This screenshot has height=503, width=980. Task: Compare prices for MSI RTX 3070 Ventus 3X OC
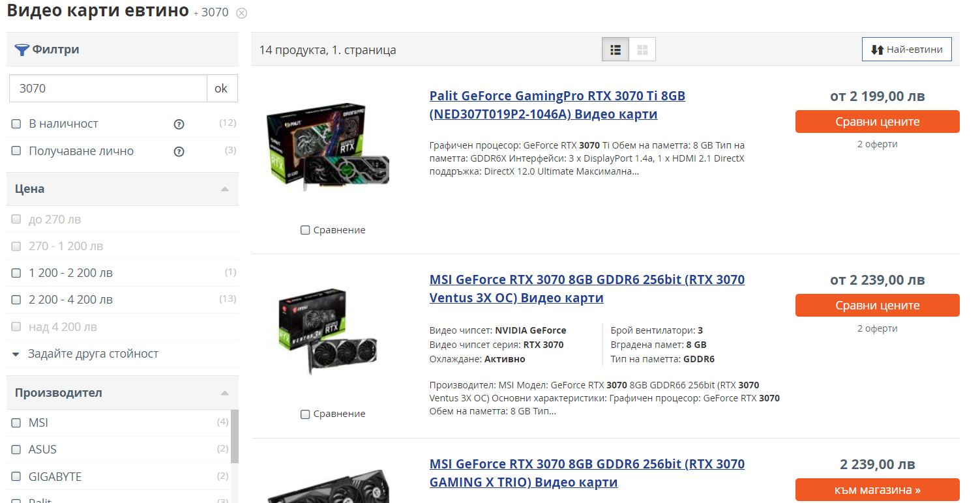[x=877, y=306]
